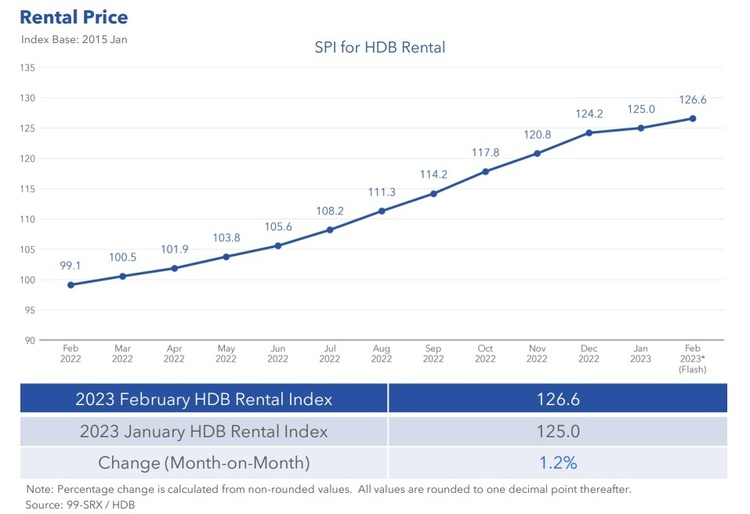Click the 125.0 value in the table
750x514 pixels.
[558, 431]
